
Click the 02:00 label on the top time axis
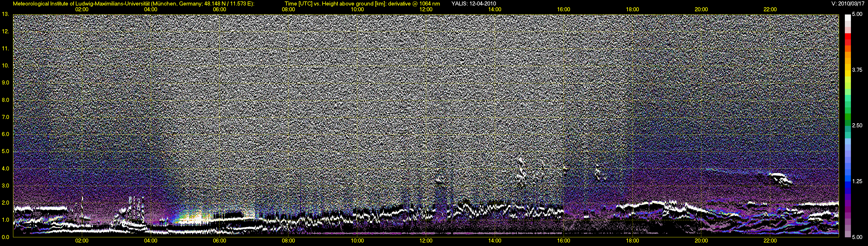(82, 10)
